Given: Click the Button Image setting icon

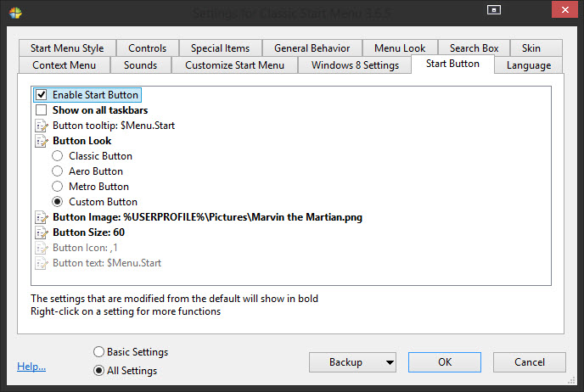Looking at the screenshot, I should pyautogui.click(x=42, y=217).
